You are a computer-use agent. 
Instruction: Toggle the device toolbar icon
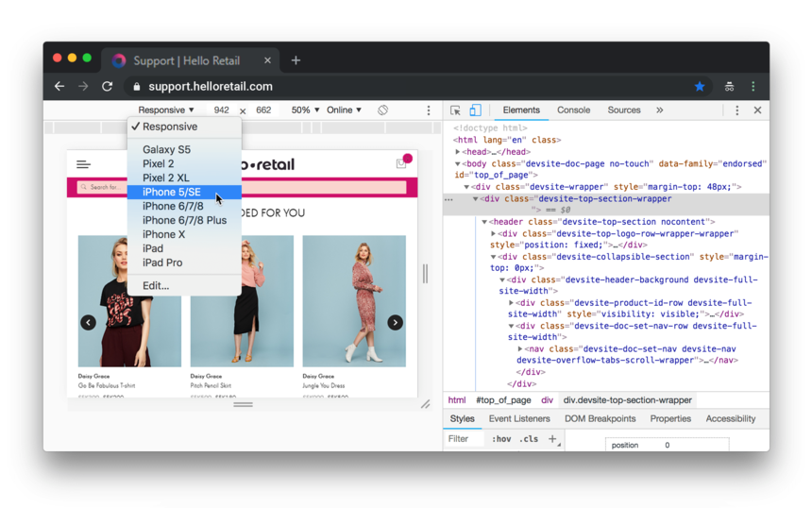tap(475, 110)
